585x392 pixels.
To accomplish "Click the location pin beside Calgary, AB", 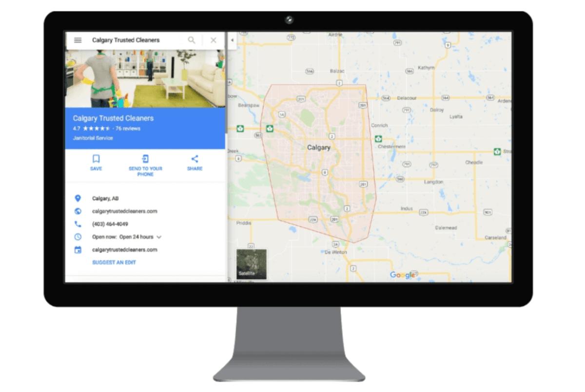I will [78, 198].
